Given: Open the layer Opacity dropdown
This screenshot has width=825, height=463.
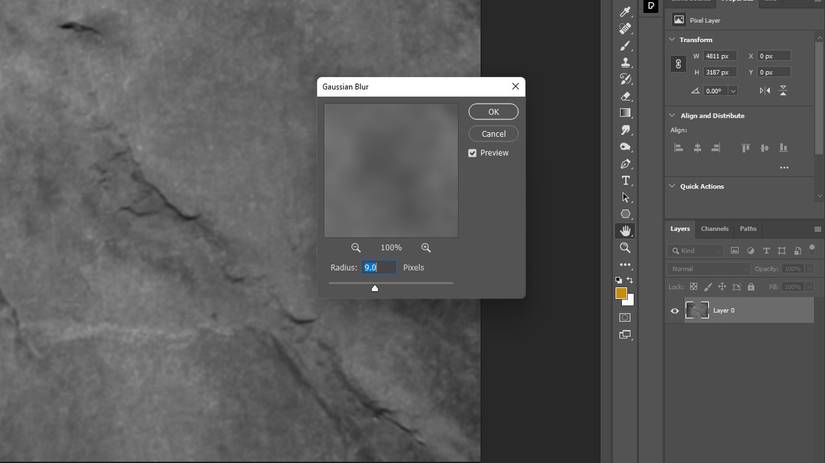Looking at the screenshot, I should [810, 269].
